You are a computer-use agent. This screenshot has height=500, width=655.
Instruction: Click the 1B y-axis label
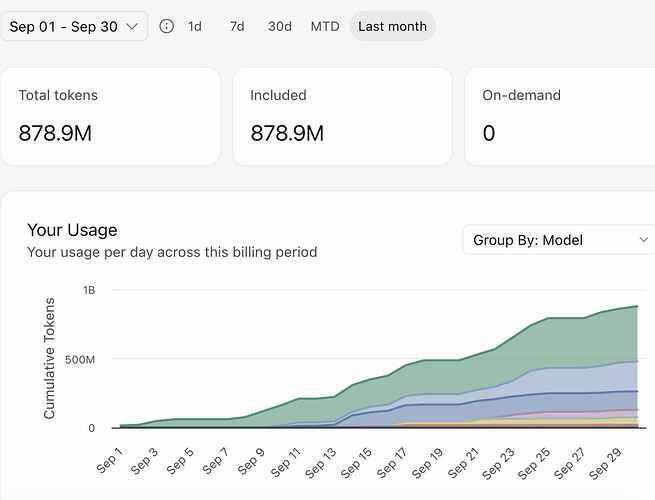[89, 290]
